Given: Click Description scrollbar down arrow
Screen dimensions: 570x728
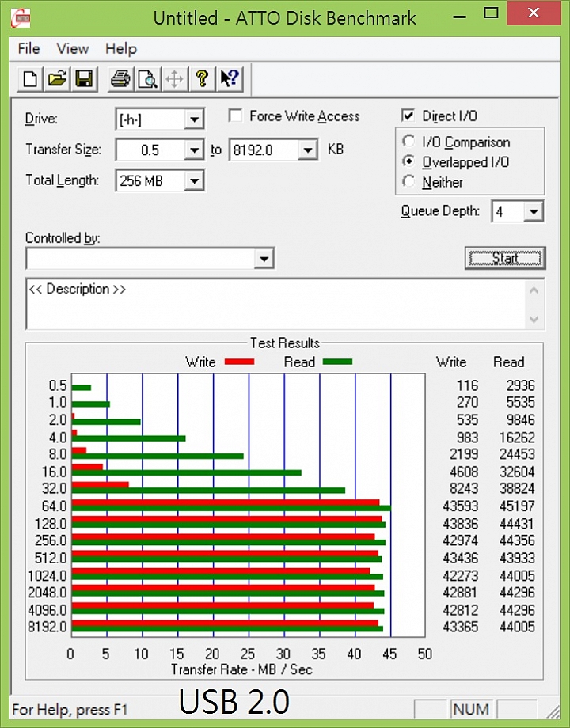Looking at the screenshot, I should [534, 319].
